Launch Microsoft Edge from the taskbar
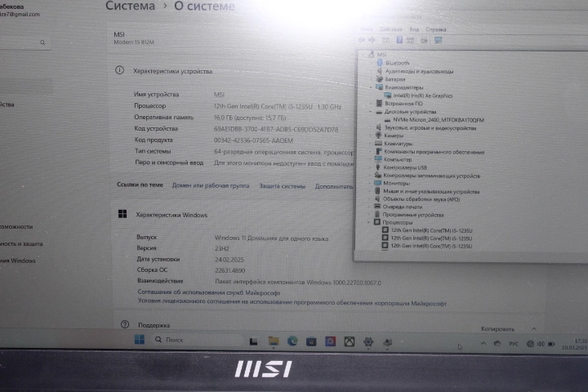The width and height of the screenshot is (588, 392). click(x=292, y=341)
